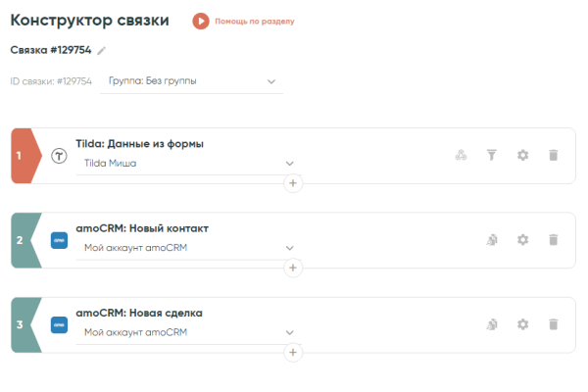Play the section help video

(201, 21)
